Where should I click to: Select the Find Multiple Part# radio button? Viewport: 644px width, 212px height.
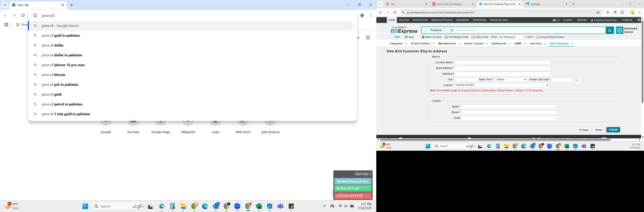pos(446,37)
